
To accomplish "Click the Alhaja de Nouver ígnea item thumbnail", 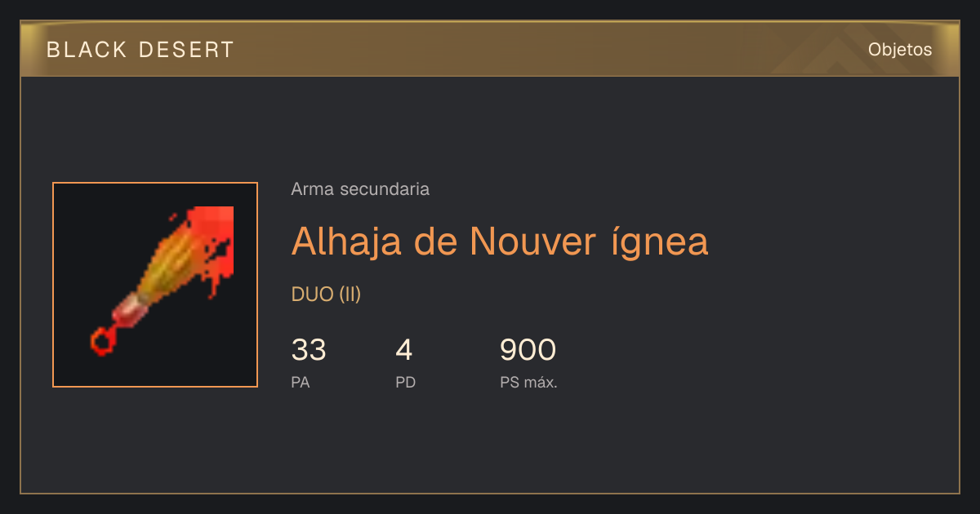I will click(x=155, y=285).
